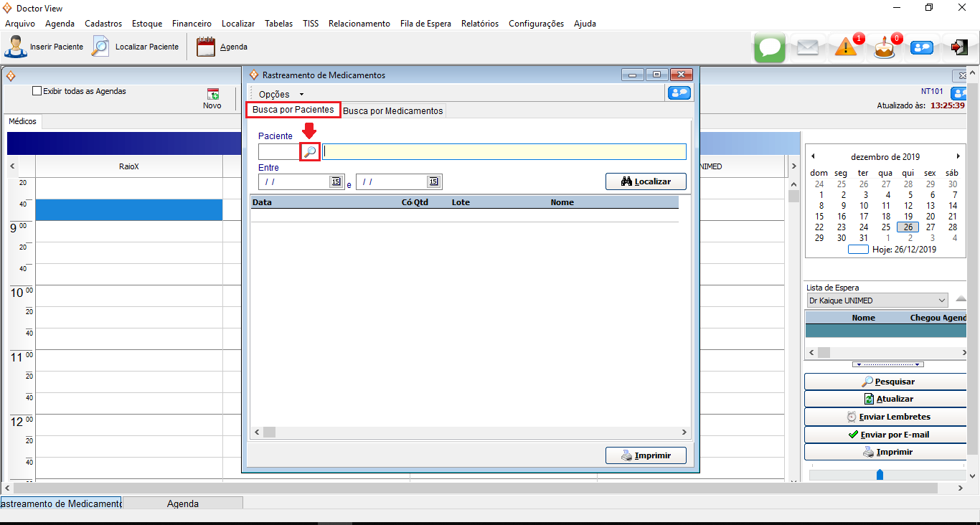Switch to Busca por Medicamentos tab
This screenshot has width=980, height=525.
point(393,110)
